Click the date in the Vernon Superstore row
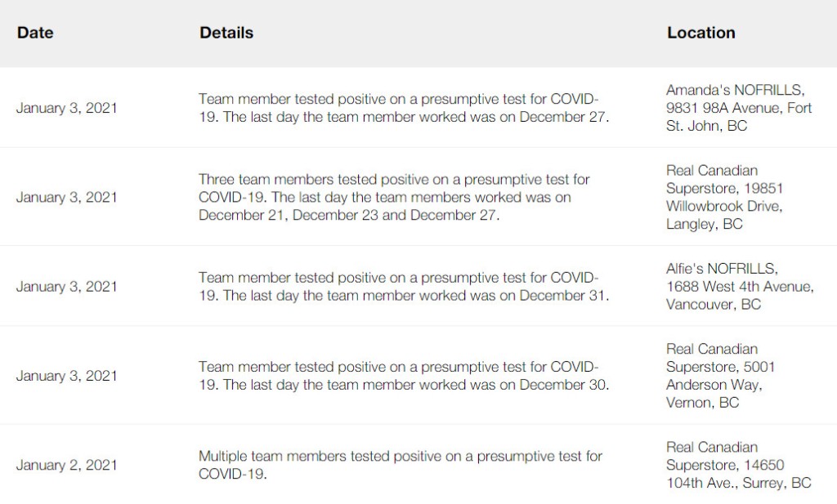The height and width of the screenshot is (504, 837). tap(67, 376)
